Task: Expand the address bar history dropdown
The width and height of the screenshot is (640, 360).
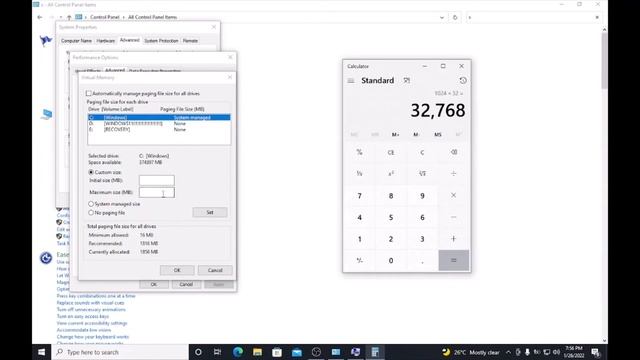Action: [442, 18]
